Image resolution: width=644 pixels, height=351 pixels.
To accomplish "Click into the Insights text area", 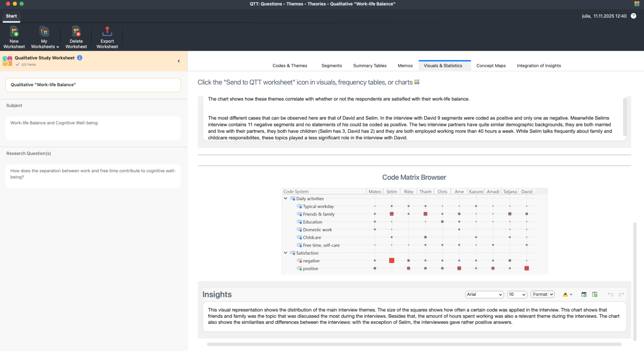I will [414, 316].
